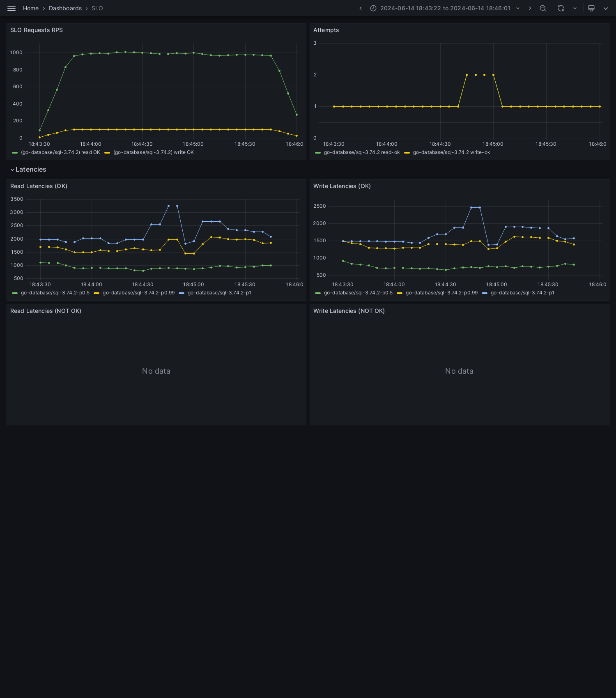Toggle p0.5 series in Read Latencies legend
Image resolution: width=616 pixels, height=698 pixels.
[55, 293]
